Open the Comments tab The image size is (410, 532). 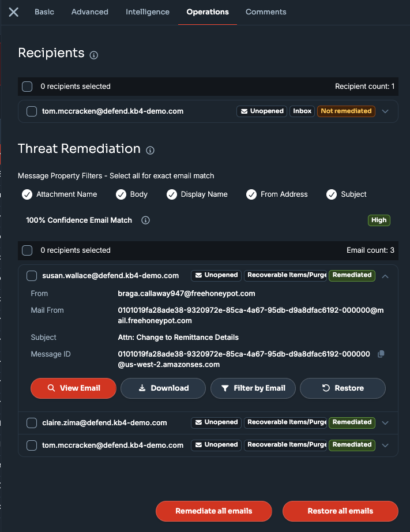(x=266, y=12)
